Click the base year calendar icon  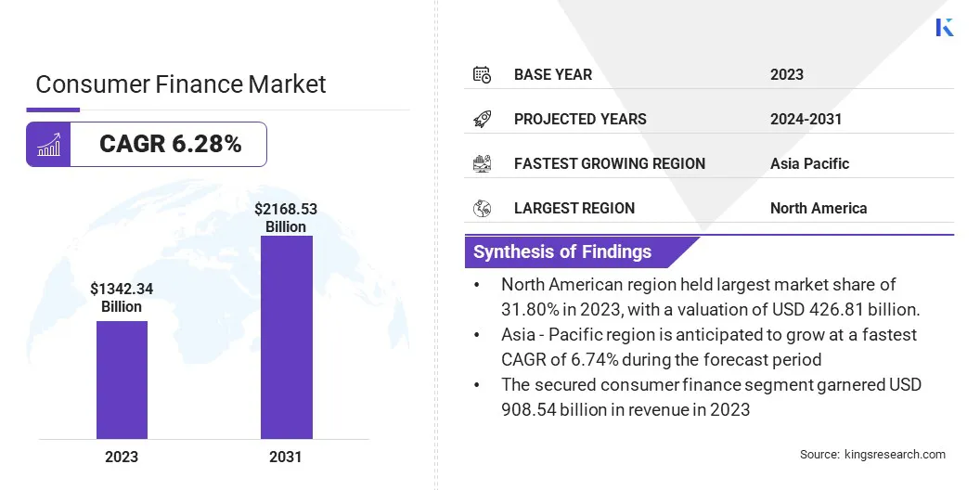pos(482,74)
